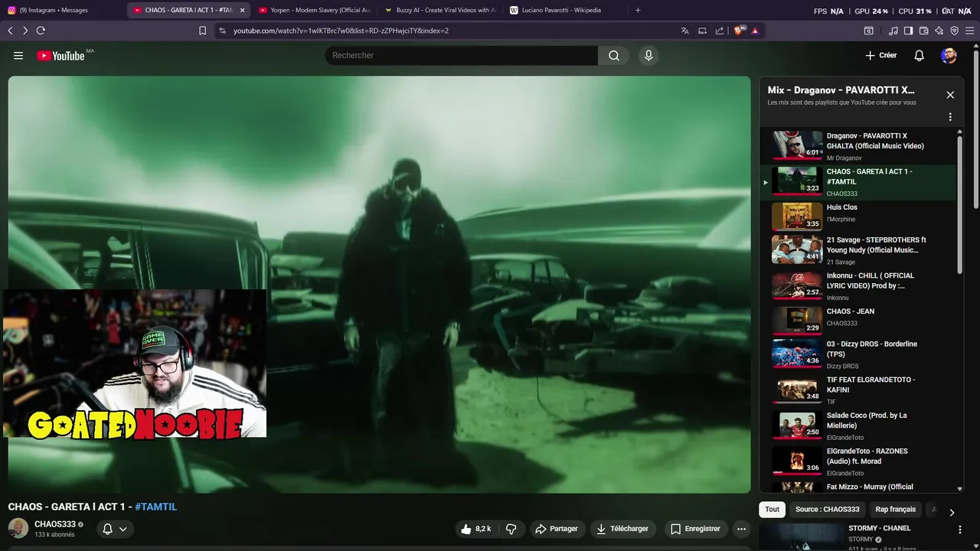This screenshot has height=551, width=980.
Task: Click the search magnifier button
Action: pos(614,55)
